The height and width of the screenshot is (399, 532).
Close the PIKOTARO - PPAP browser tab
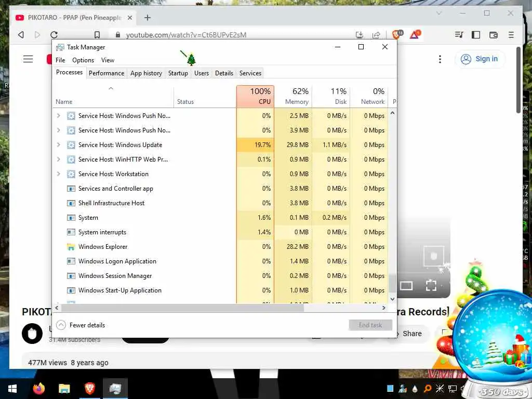click(x=129, y=18)
